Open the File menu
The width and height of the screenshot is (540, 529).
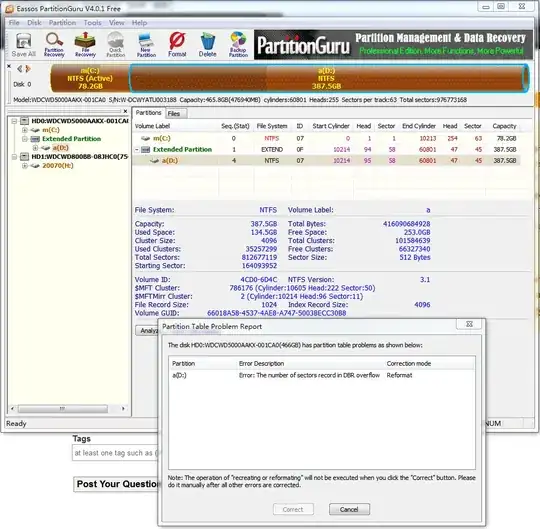[x=14, y=23]
